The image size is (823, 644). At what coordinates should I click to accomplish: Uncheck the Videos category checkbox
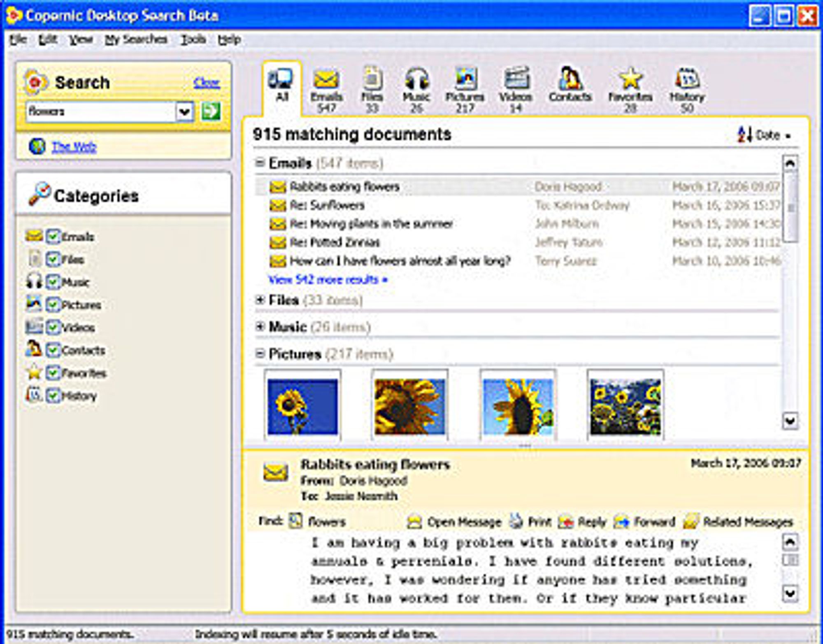point(53,327)
